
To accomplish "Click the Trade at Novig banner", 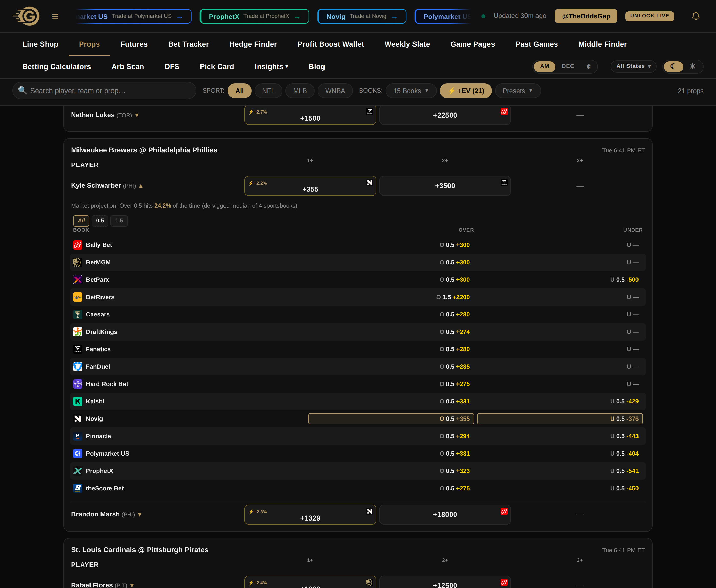I will [x=361, y=16].
